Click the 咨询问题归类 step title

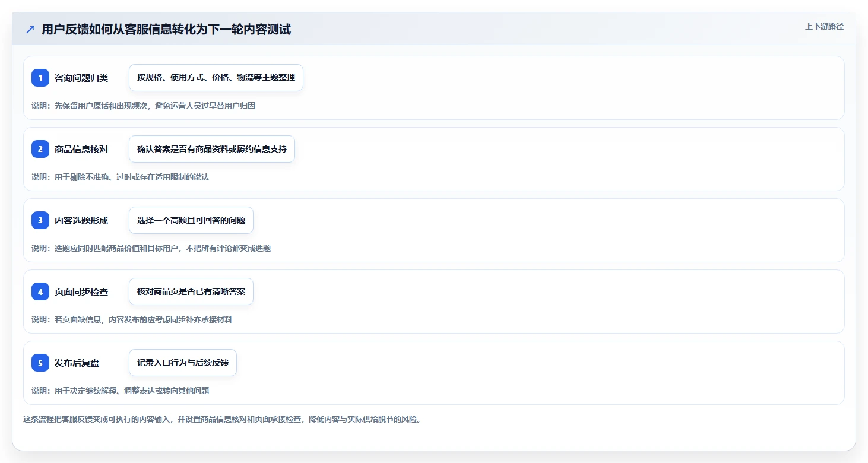click(x=81, y=78)
